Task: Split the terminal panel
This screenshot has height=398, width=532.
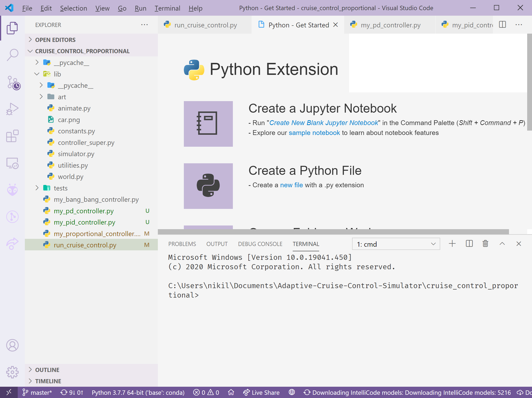Action: tap(469, 244)
